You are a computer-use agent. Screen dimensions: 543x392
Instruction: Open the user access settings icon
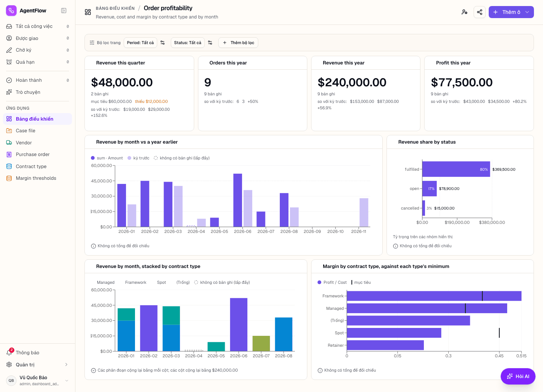pos(465,12)
